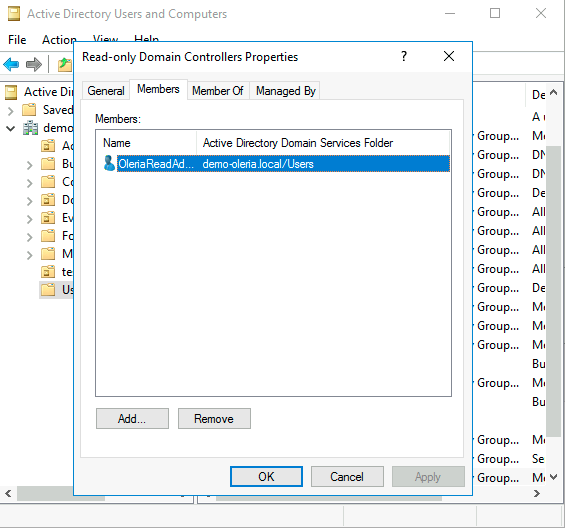
Task: Click the dialog help question mark
Action: tap(404, 56)
